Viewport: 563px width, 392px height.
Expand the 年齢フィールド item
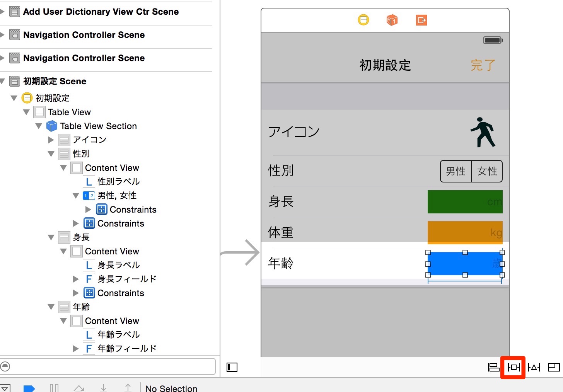click(76, 348)
